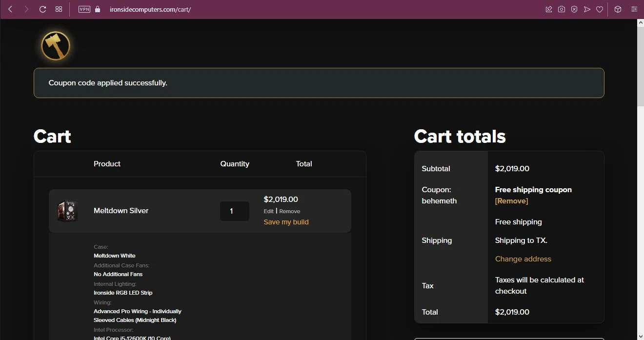The width and height of the screenshot is (644, 340).
Task: Open the edit note icon in toolbar
Action: 549,9
